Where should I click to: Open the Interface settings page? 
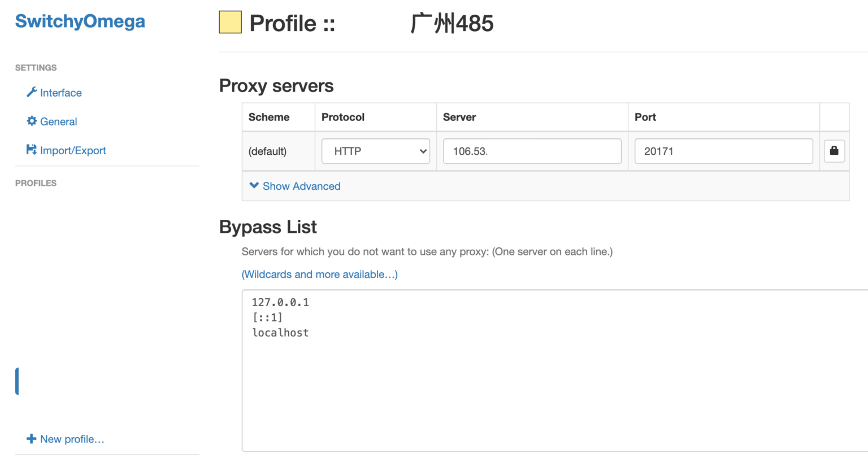pyautogui.click(x=60, y=93)
